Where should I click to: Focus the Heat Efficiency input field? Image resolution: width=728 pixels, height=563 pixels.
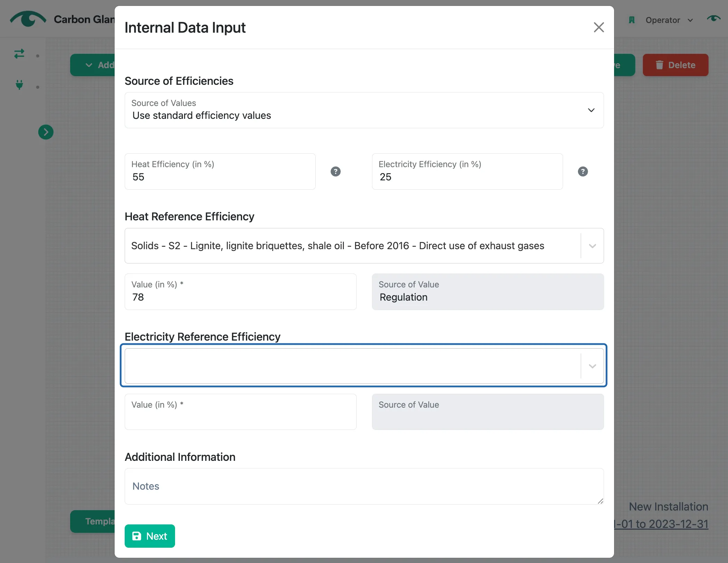pyautogui.click(x=220, y=171)
